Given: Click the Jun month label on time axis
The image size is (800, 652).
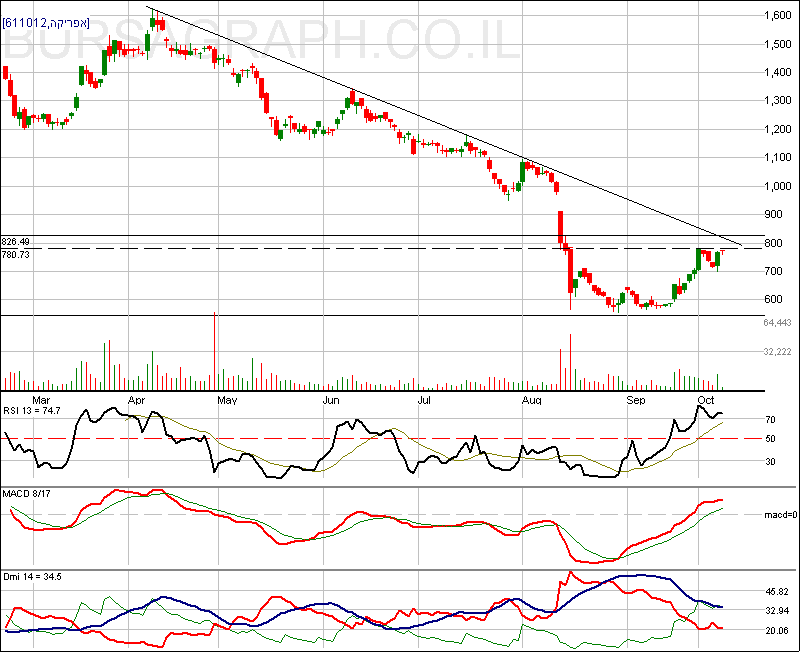Looking at the screenshot, I should coord(331,400).
